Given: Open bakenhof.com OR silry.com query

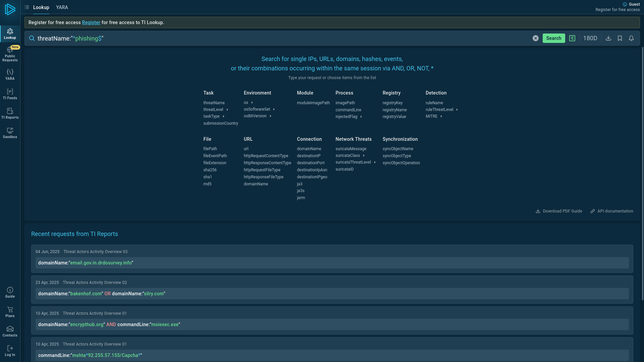Looking at the screenshot, I should tap(332, 294).
